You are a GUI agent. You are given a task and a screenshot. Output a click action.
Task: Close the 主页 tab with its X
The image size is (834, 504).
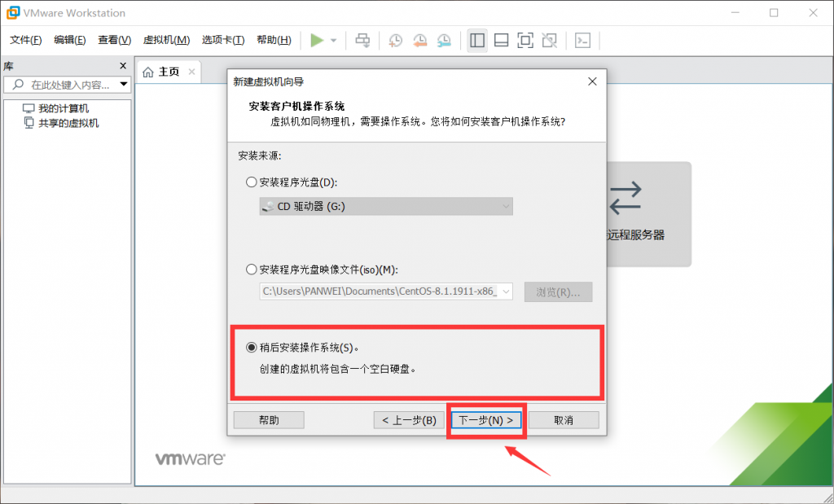[x=191, y=72]
